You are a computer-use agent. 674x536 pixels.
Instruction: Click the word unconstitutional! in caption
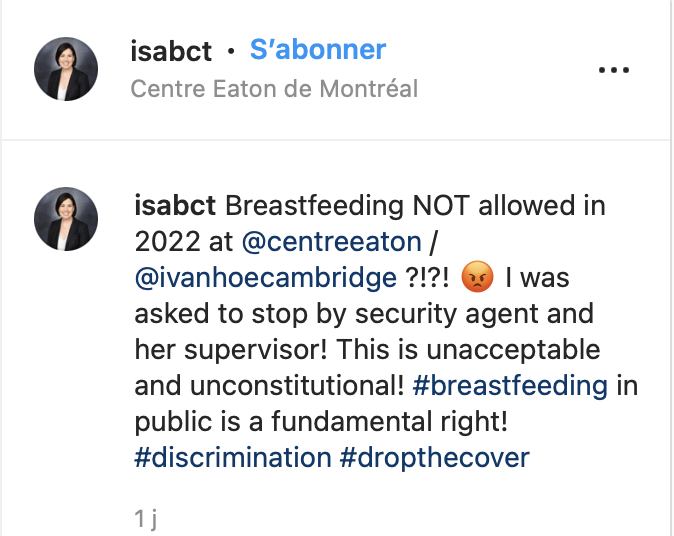(297, 386)
